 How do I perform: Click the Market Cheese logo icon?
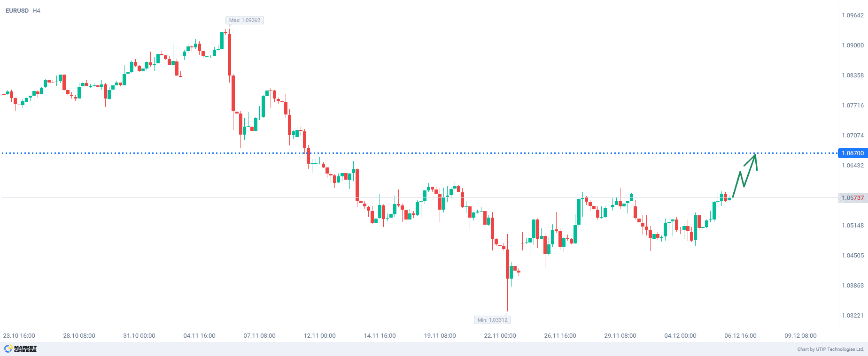tap(8, 348)
